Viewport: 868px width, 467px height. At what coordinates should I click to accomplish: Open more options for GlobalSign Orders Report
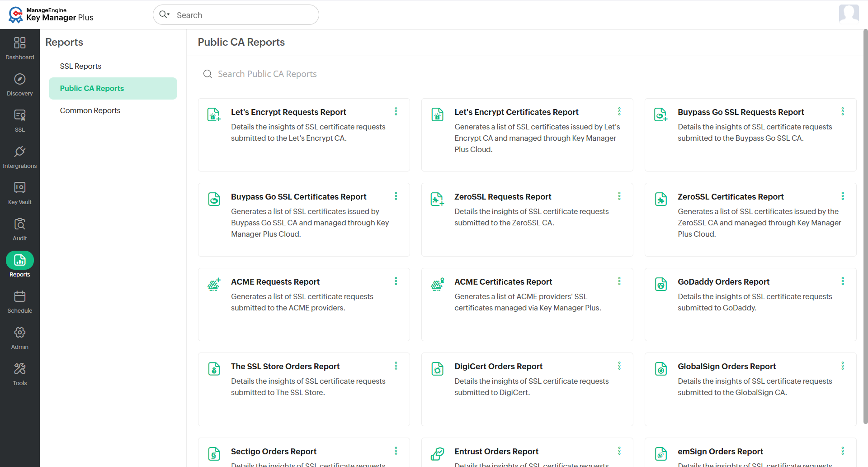pos(843,366)
